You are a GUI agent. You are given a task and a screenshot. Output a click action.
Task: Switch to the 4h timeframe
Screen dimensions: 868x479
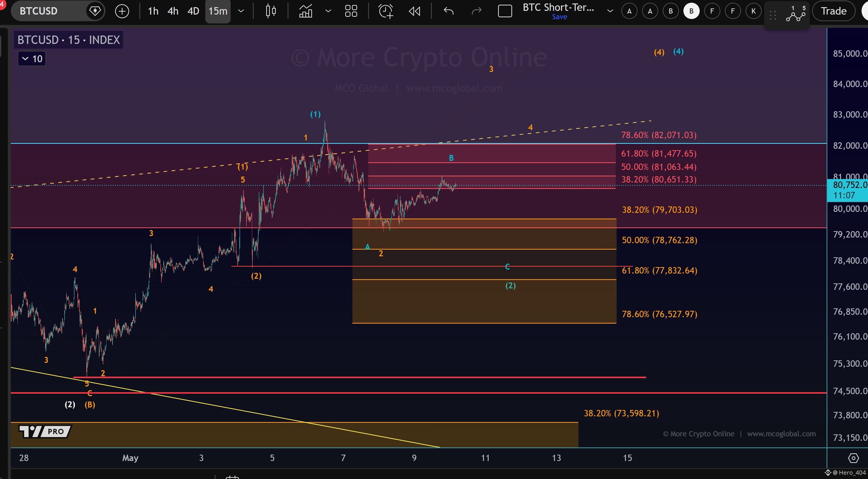pos(173,11)
